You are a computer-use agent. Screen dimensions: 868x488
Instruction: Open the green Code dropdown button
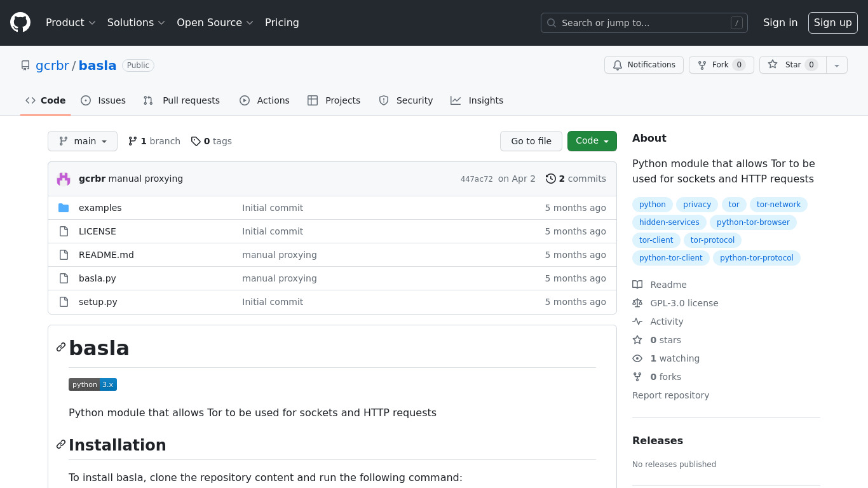point(592,141)
